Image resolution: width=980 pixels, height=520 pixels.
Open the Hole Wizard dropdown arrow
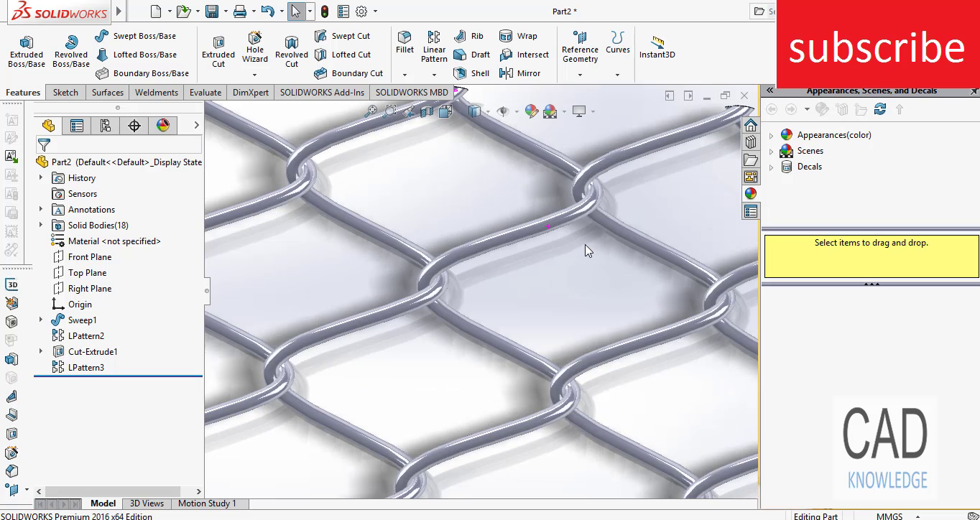pos(254,75)
